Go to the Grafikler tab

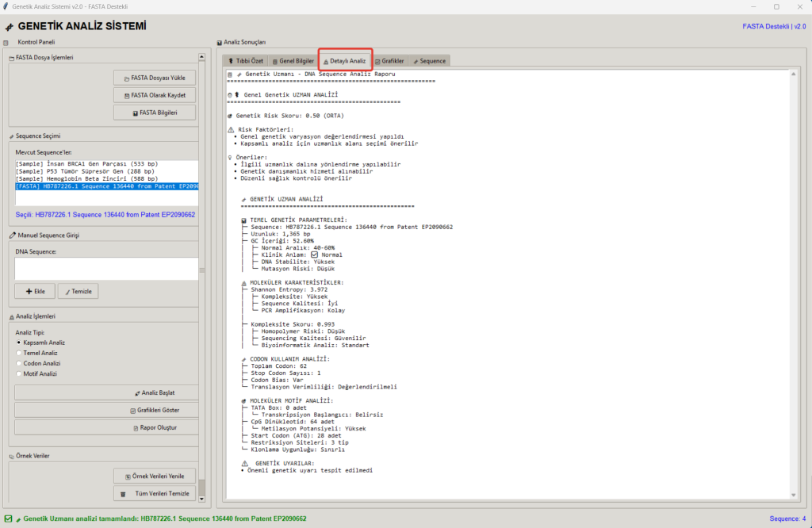pos(389,60)
